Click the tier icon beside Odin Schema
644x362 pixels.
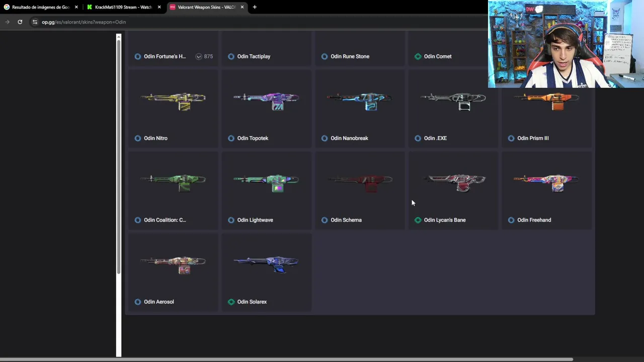click(325, 220)
